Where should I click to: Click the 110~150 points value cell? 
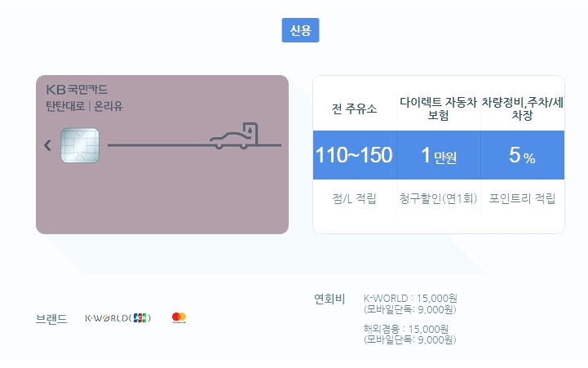355,155
